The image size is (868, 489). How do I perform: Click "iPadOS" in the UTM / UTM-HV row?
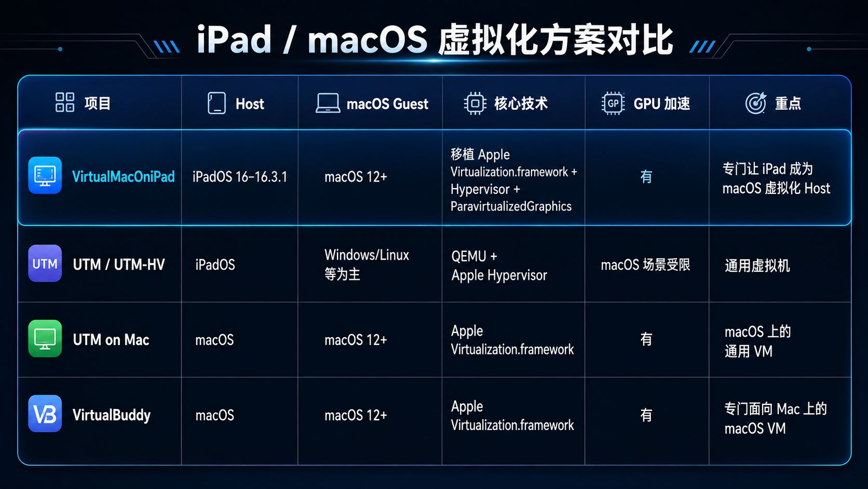[x=215, y=265]
